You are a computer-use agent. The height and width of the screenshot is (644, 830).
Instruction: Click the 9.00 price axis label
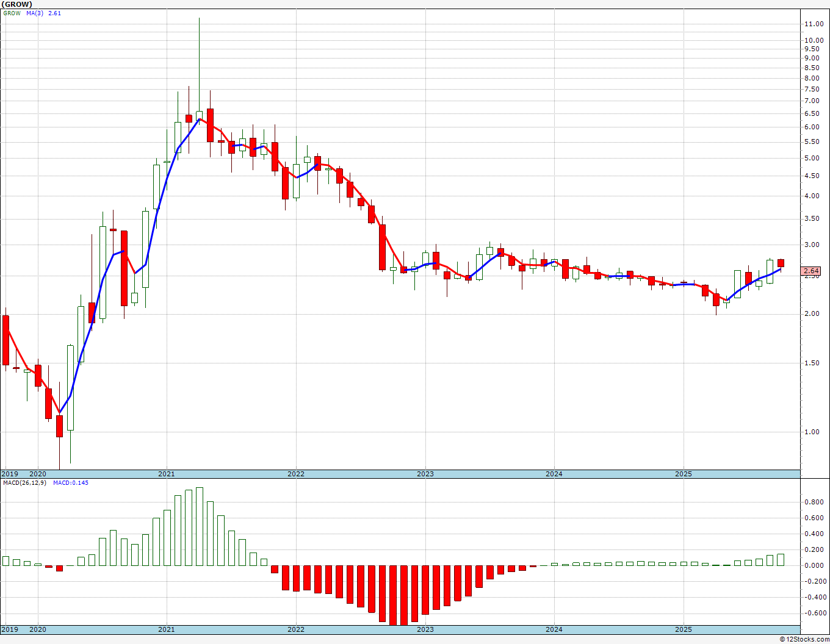coord(811,59)
